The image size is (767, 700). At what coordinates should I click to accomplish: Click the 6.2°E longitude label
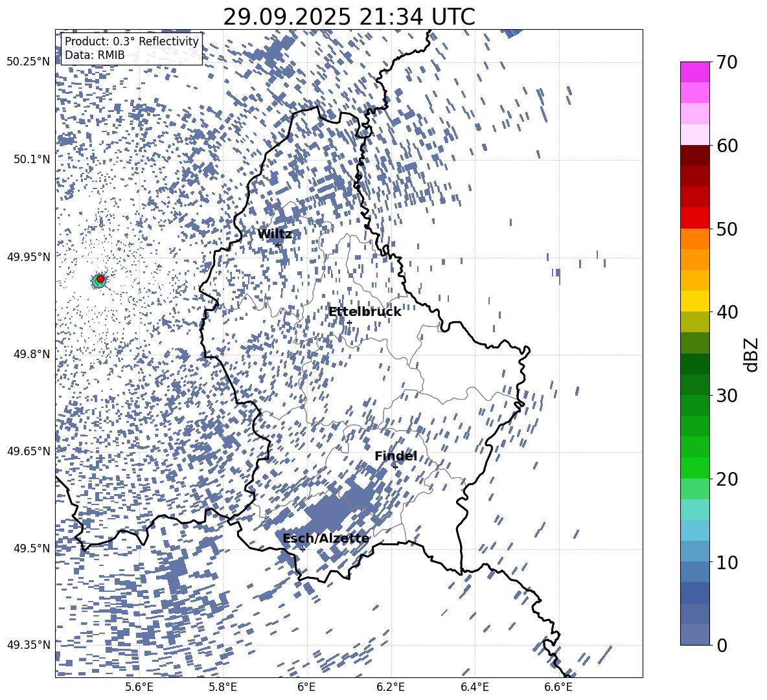[x=391, y=687]
